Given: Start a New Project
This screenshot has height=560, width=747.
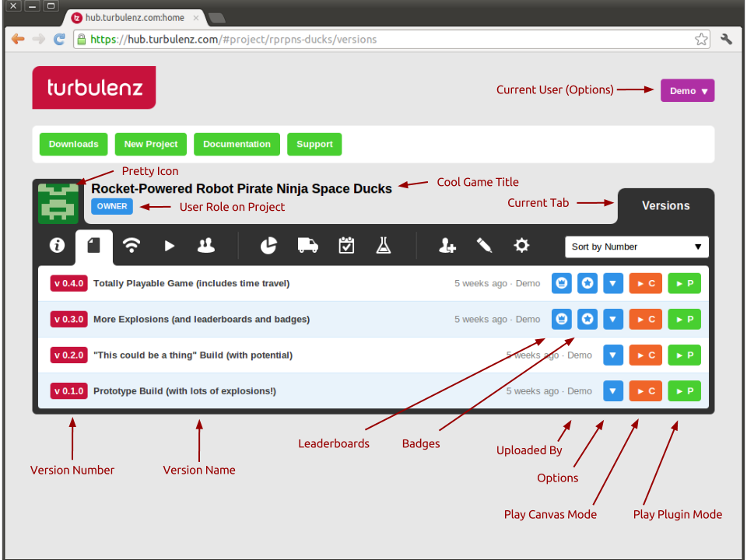Looking at the screenshot, I should coord(150,145).
